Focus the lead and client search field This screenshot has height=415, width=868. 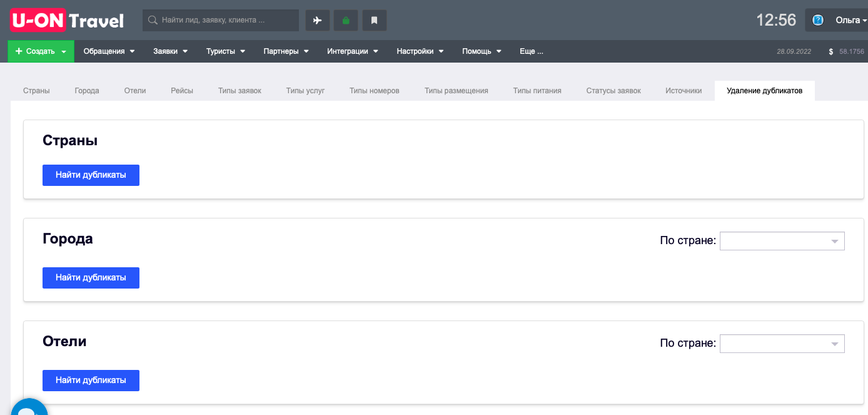[x=221, y=20]
